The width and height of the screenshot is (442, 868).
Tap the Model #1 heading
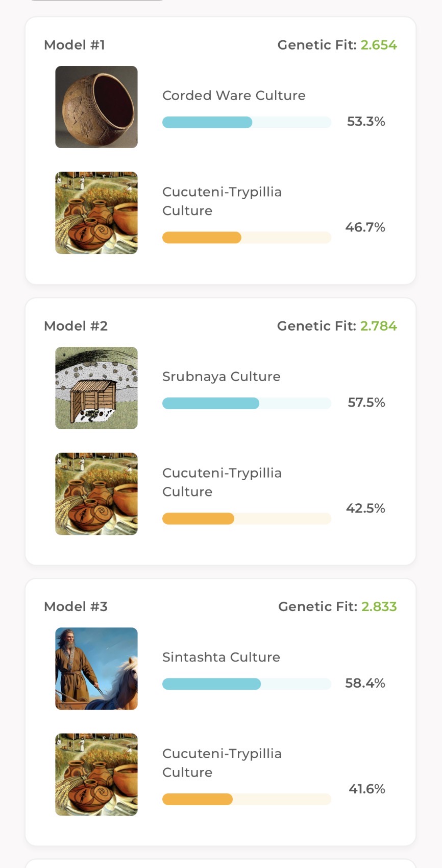point(75,45)
